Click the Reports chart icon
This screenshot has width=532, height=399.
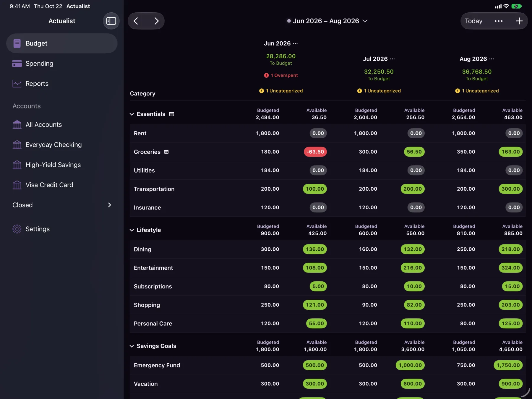point(17,84)
